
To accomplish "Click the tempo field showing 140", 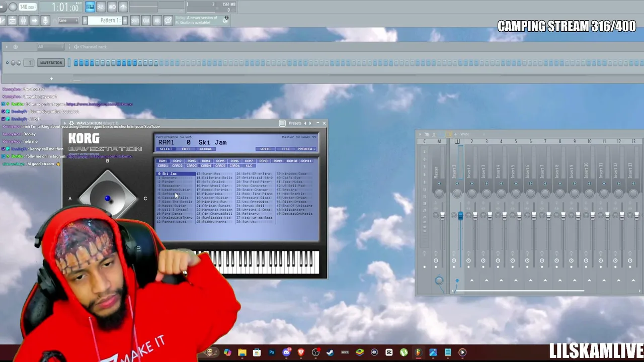I will coord(27,7).
